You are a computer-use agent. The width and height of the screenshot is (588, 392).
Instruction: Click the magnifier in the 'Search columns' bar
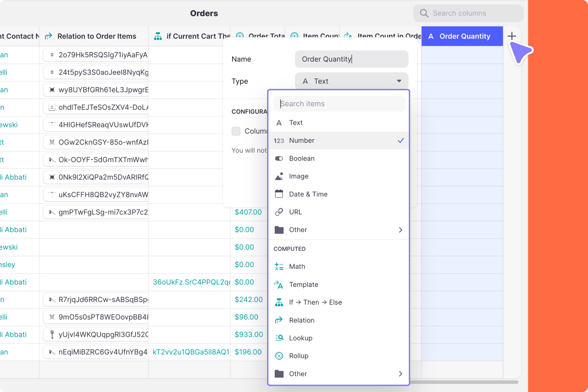424,13
